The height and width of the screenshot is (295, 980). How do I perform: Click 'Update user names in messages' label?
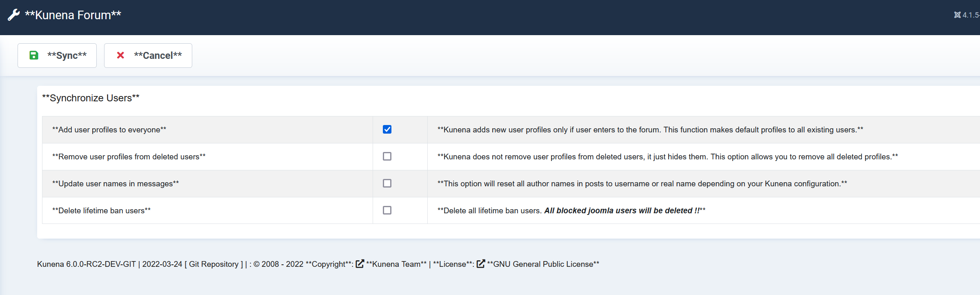(x=116, y=184)
